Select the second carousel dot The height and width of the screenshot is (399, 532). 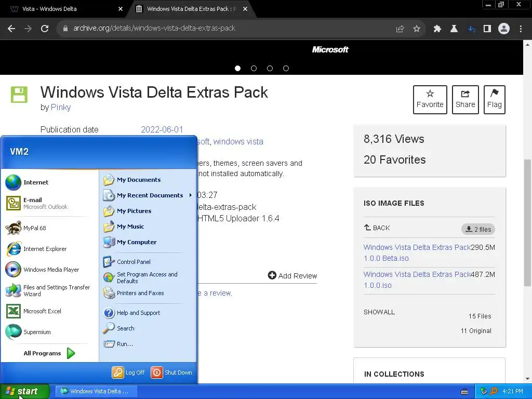(x=254, y=68)
